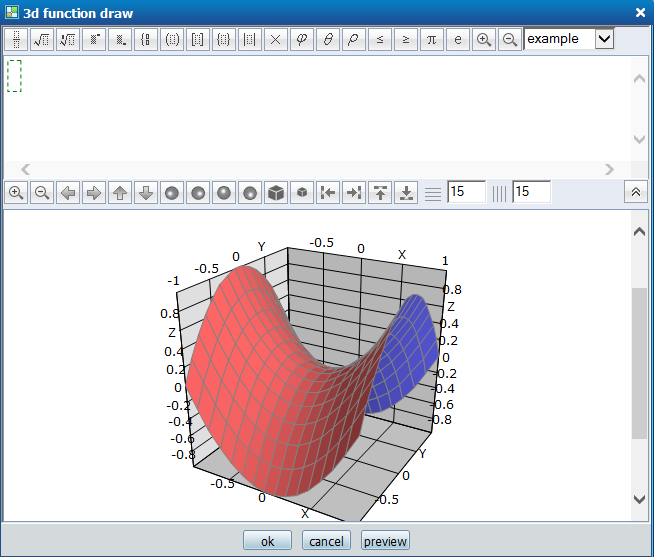Screen dimensions: 654x557
Task: Insert the greater-than-or-equal sign
Action: tap(405, 40)
